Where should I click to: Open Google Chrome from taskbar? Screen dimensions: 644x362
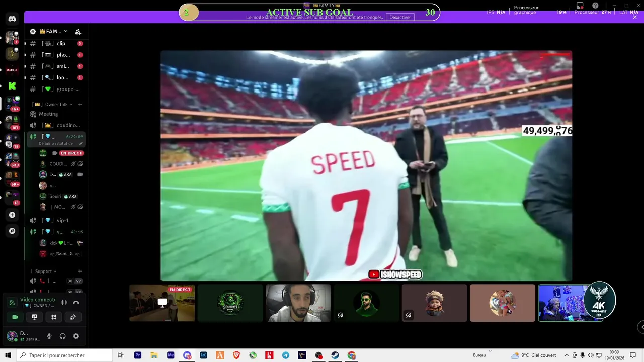[352, 355]
